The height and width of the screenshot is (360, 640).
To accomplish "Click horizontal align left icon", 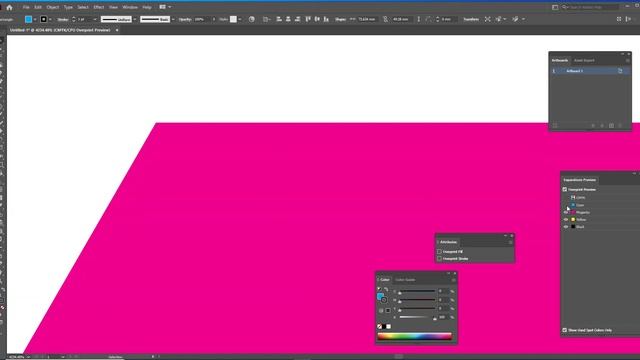I will click(279, 19).
